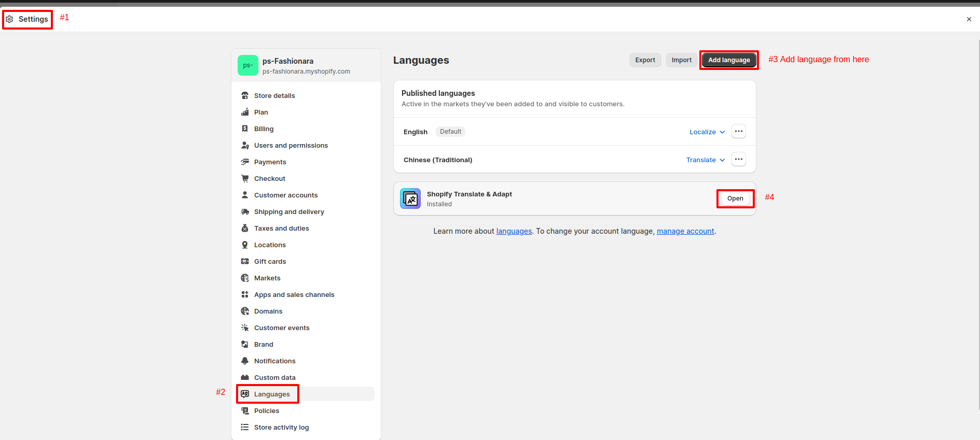
Task: Click the Languages page title
Action: (x=421, y=60)
